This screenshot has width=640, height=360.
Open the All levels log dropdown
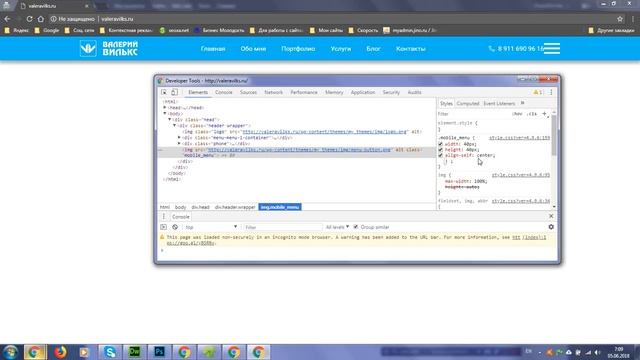337,227
